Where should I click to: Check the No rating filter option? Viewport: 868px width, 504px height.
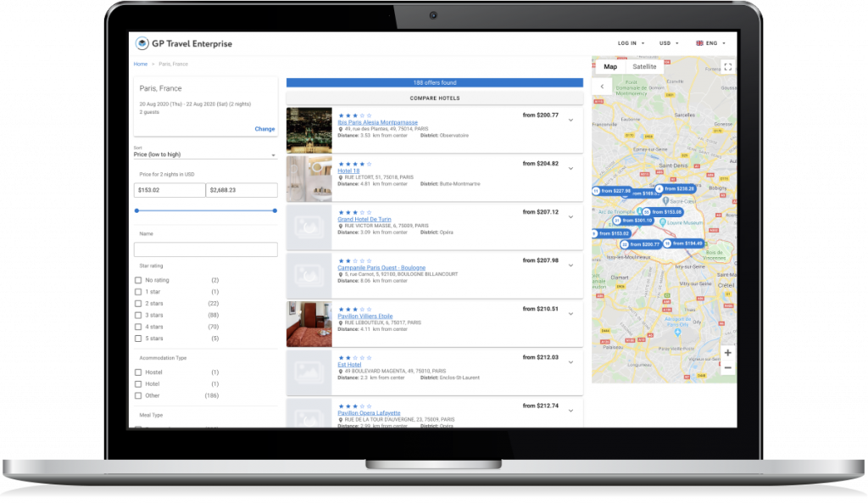pos(139,279)
